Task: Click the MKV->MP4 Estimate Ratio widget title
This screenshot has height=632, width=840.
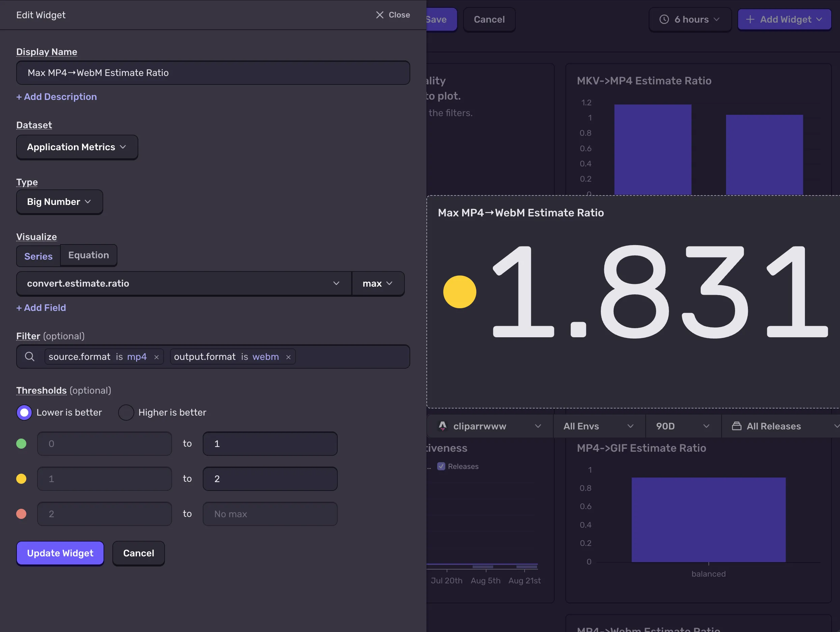Action: (644, 81)
